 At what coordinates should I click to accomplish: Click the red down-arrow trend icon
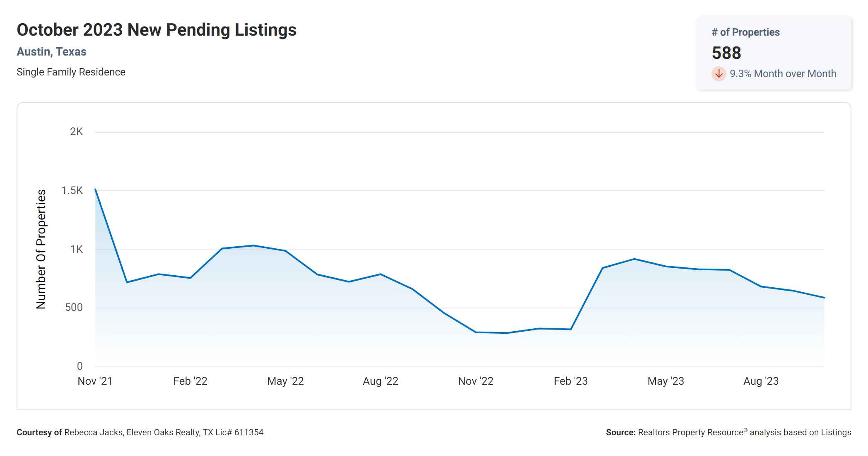pyautogui.click(x=719, y=74)
